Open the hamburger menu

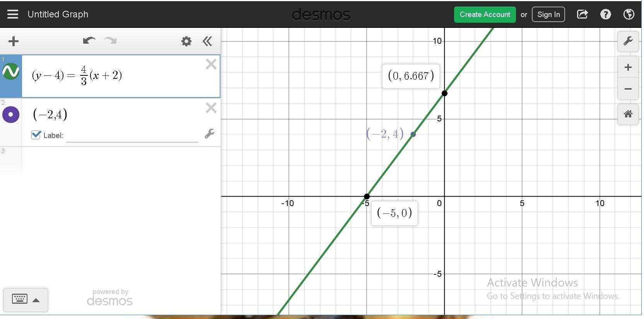(x=13, y=14)
